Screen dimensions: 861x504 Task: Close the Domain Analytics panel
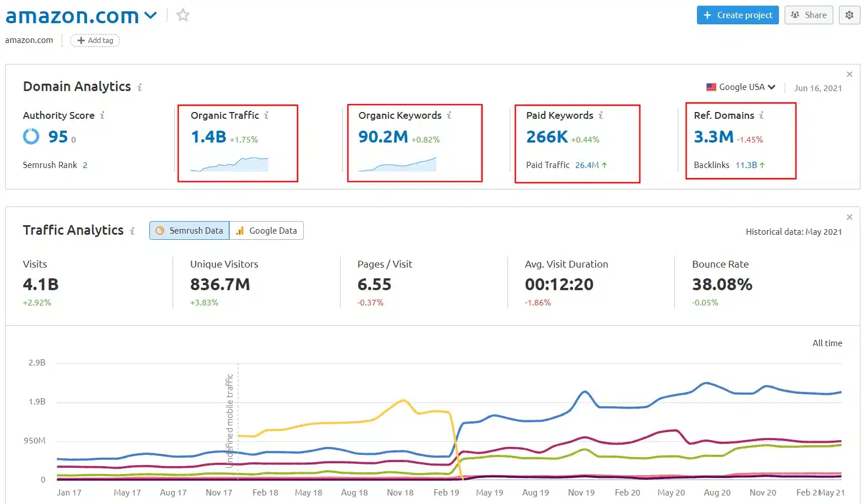849,74
